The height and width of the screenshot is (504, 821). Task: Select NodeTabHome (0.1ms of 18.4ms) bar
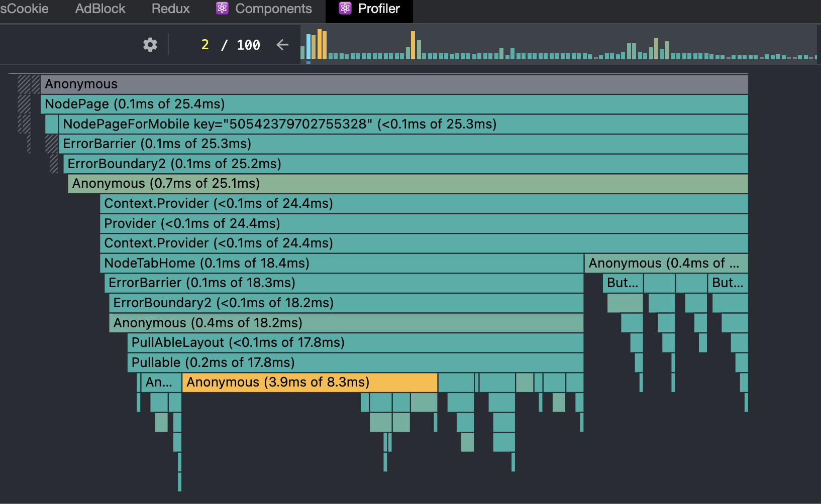coord(342,263)
